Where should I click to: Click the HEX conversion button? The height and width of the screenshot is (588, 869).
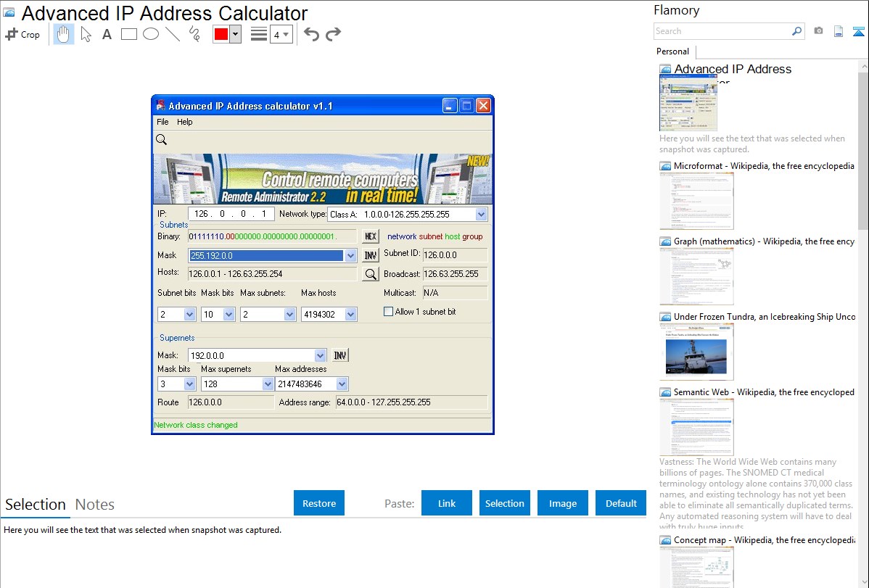(x=370, y=236)
